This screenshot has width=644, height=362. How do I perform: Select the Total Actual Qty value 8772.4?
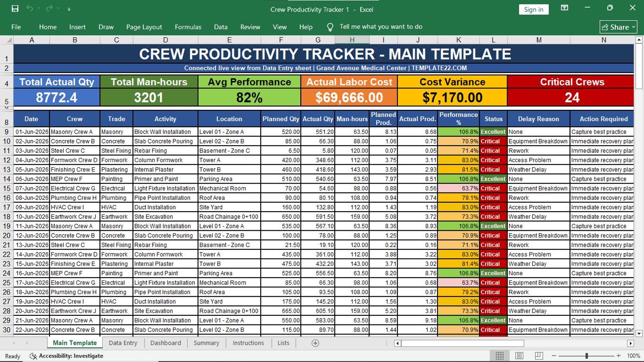coord(56,98)
